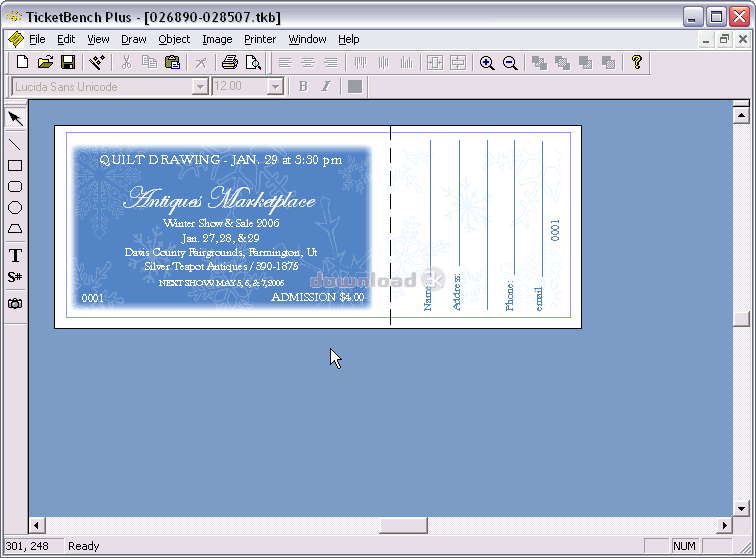Click the horizontal scrollbar thumb
This screenshot has height=558, width=756.
point(403,525)
